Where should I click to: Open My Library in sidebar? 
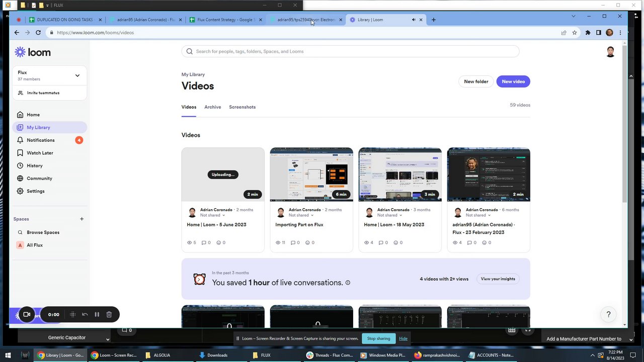point(49,127)
